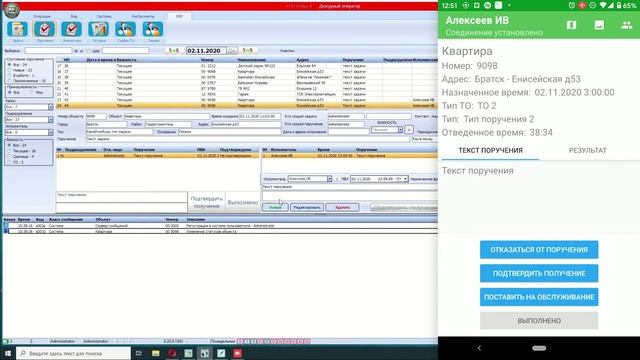Select 'В работе - 1' state filter
This screenshot has height=360, width=640.
[9, 76]
